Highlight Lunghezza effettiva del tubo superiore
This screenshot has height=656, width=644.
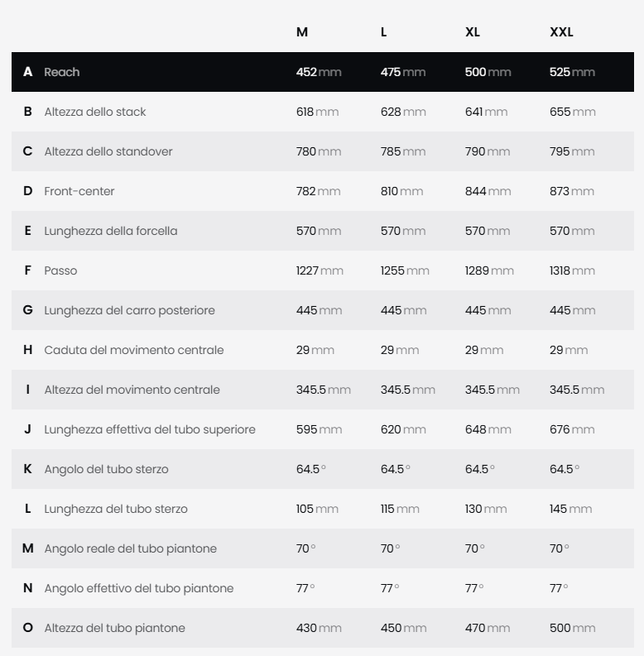[150, 429]
